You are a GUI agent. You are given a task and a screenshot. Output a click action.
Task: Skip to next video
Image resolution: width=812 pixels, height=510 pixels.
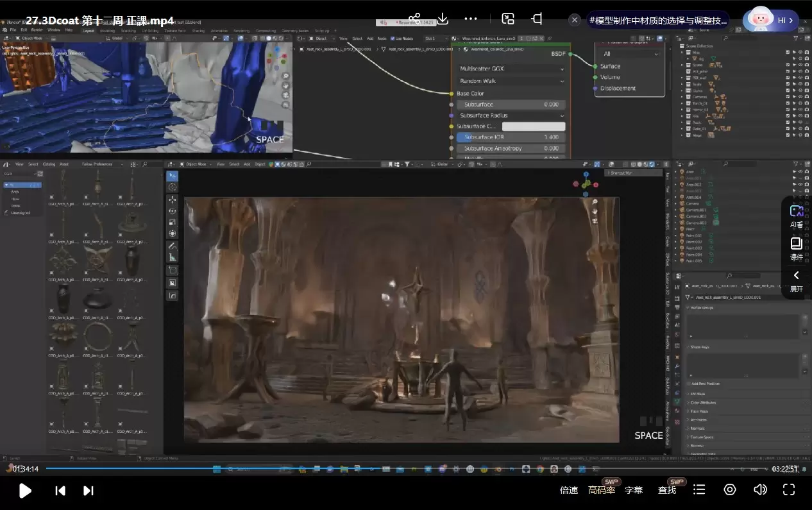pos(89,491)
